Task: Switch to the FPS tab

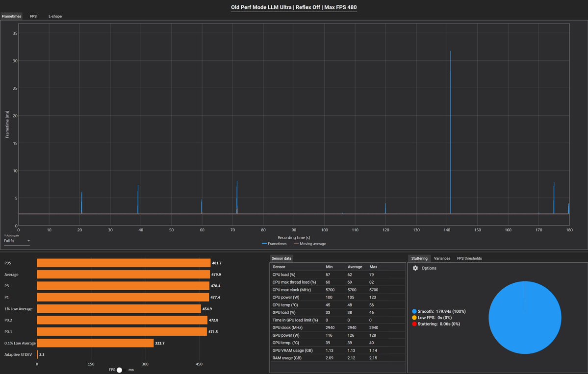Action: [33, 16]
